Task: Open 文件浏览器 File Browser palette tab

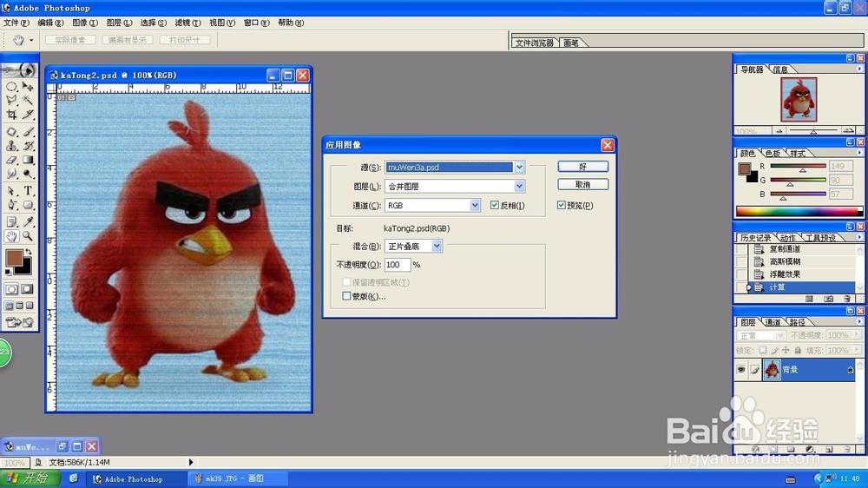Action: [x=535, y=43]
